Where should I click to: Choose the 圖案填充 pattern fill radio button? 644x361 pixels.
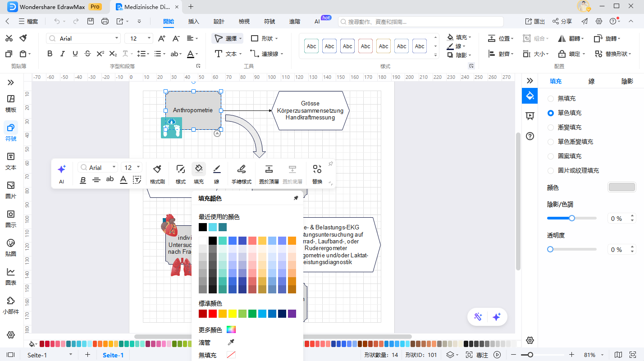pyautogui.click(x=550, y=156)
